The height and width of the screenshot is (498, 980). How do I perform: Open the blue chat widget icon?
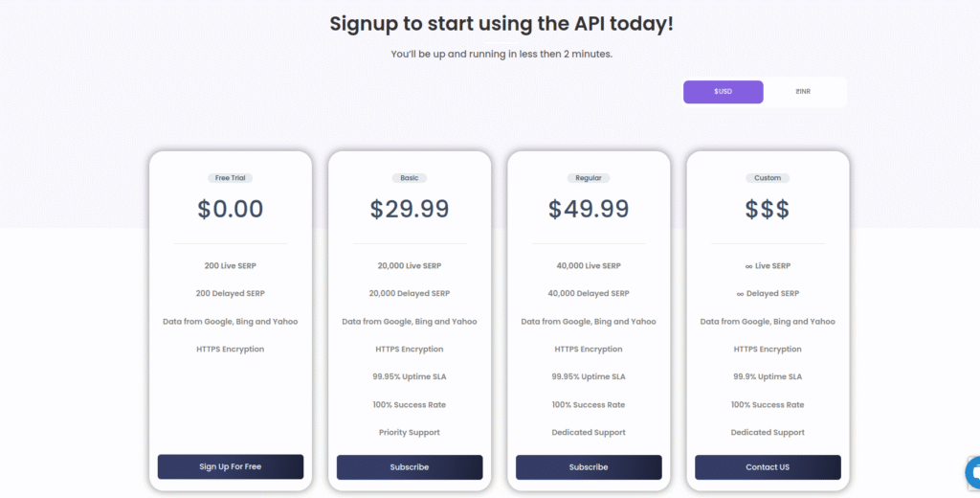(x=974, y=472)
